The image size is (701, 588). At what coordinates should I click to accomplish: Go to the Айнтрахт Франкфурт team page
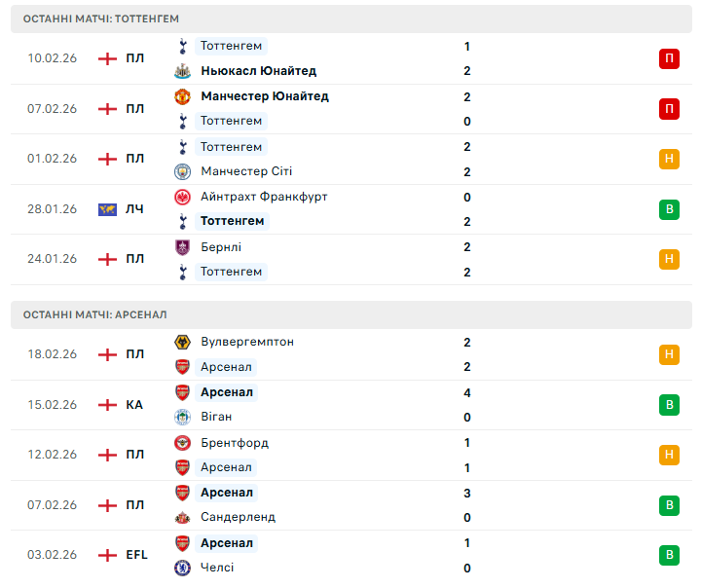[264, 197]
